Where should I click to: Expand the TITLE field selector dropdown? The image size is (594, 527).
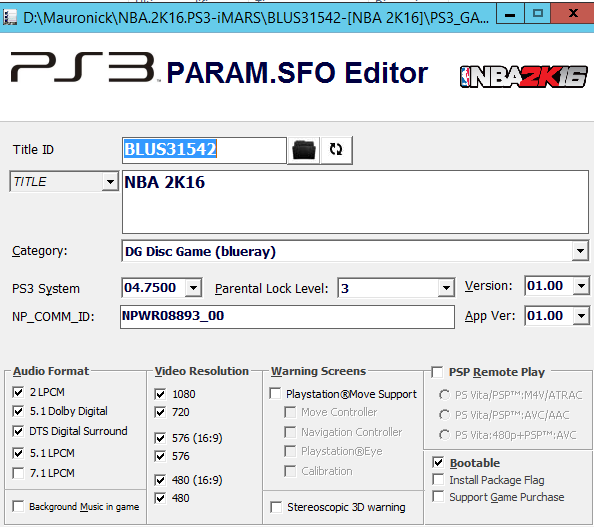coord(110,182)
